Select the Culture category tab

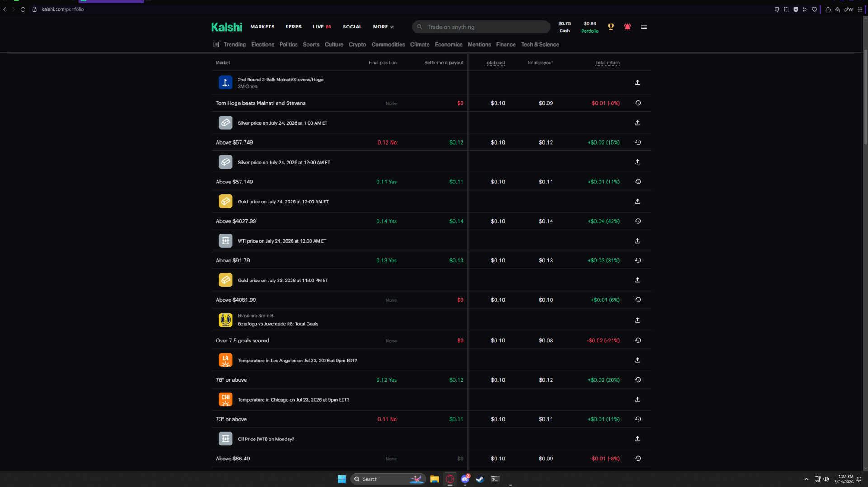(334, 45)
